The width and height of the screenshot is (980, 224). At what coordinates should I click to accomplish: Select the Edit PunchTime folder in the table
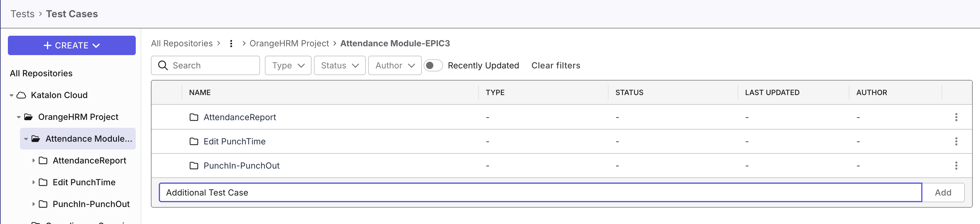235,141
